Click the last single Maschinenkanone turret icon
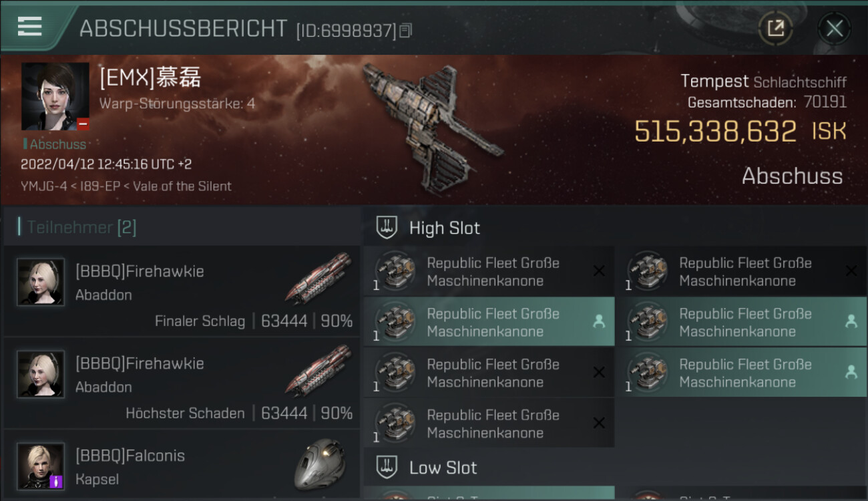868x501 pixels. point(395,424)
